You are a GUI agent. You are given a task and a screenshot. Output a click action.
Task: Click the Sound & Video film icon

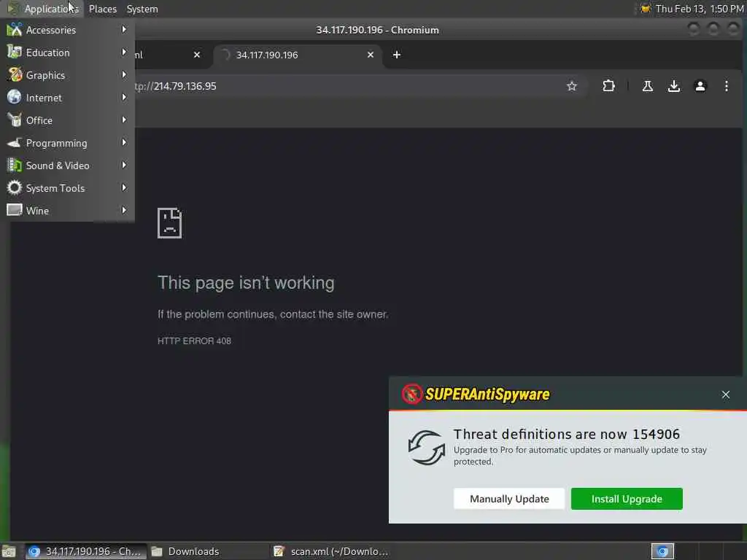pos(15,166)
